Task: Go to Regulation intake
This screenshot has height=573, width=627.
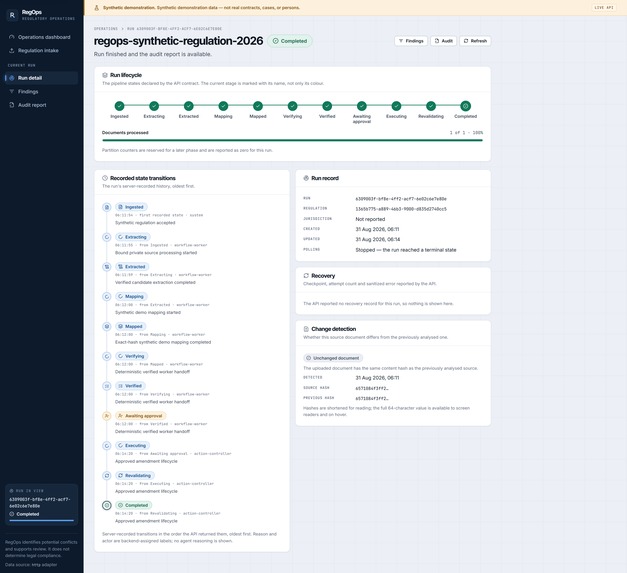Action: [41, 50]
